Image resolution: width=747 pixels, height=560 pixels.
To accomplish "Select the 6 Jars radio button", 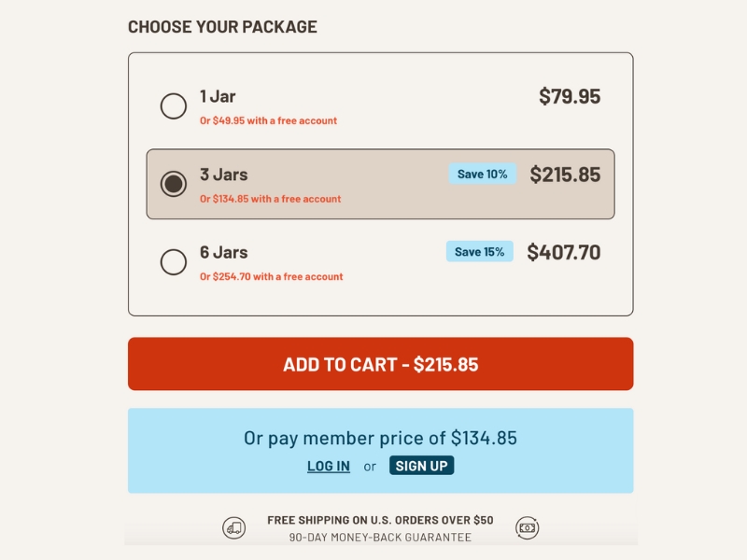I will 174,262.
